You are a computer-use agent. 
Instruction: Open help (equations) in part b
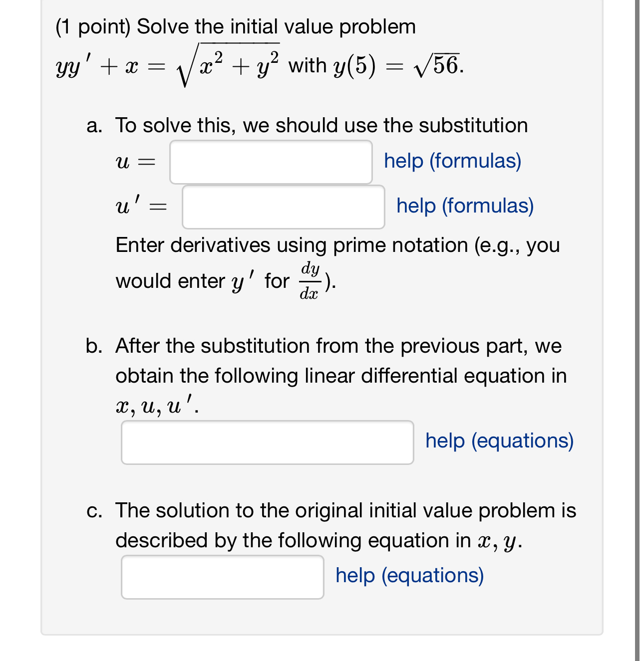click(x=499, y=441)
